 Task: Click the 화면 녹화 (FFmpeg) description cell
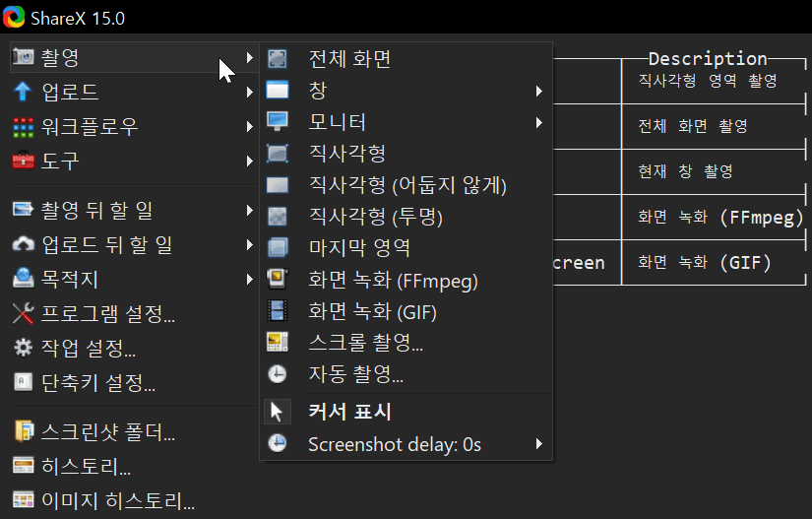pyautogui.click(x=720, y=217)
